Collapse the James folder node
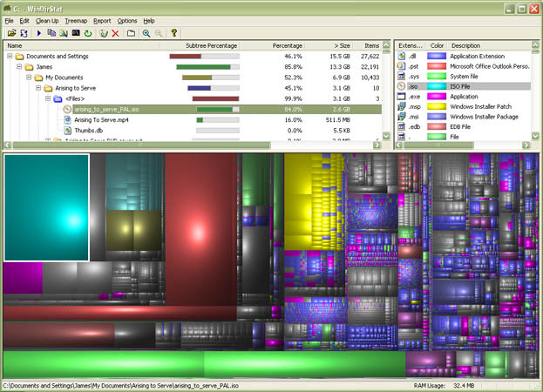 click(19, 66)
